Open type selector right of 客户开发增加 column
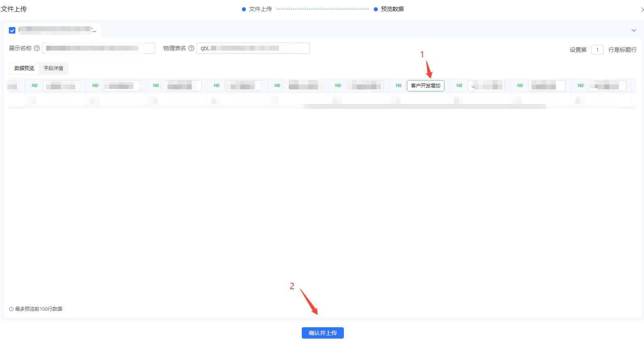This screenshot has width=644, height=341. pyautogui.click(x=459, y=85)
